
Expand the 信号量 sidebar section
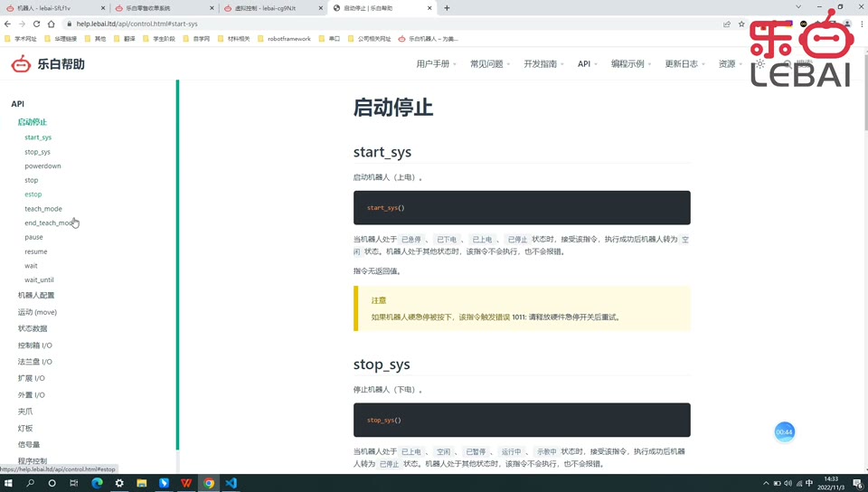[29, 444]
